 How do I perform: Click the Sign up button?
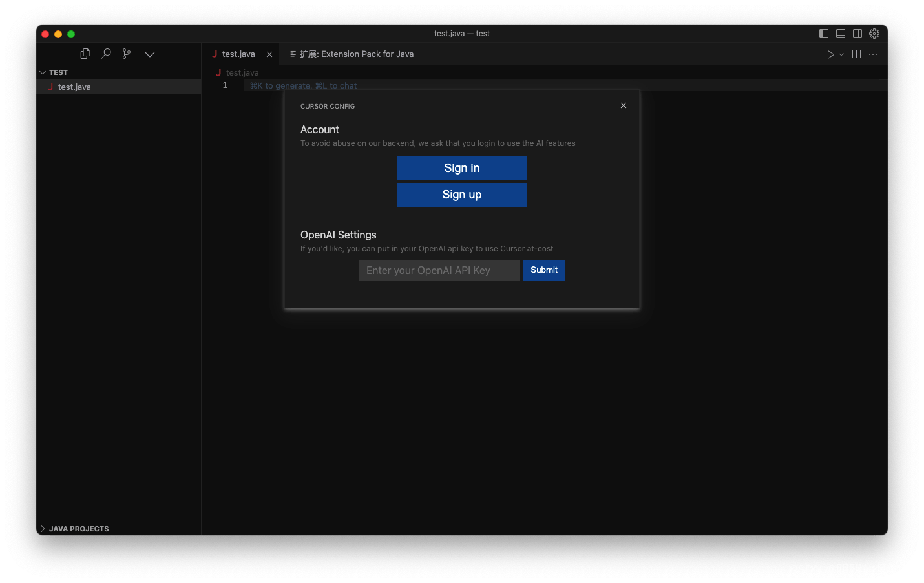click(x=462, y=195)
